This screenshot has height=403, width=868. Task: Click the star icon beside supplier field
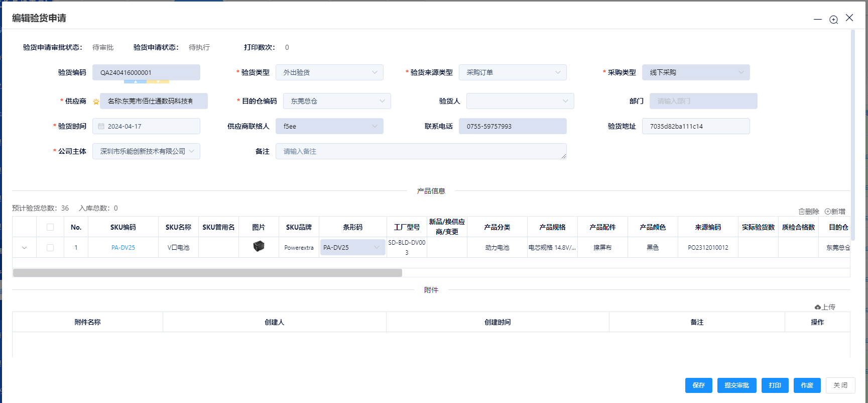click(96, 102)
